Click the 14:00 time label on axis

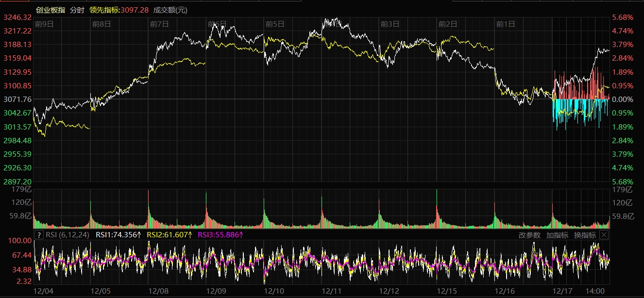tap(595, 291)
